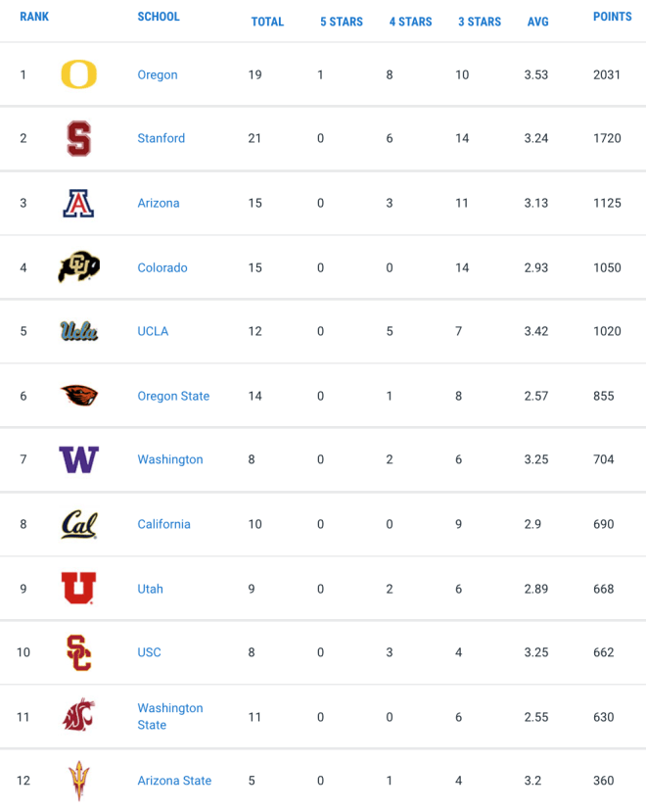Click the USC Trojans logo
Viewport: 646px width, 812px height.
coord(78,652)
